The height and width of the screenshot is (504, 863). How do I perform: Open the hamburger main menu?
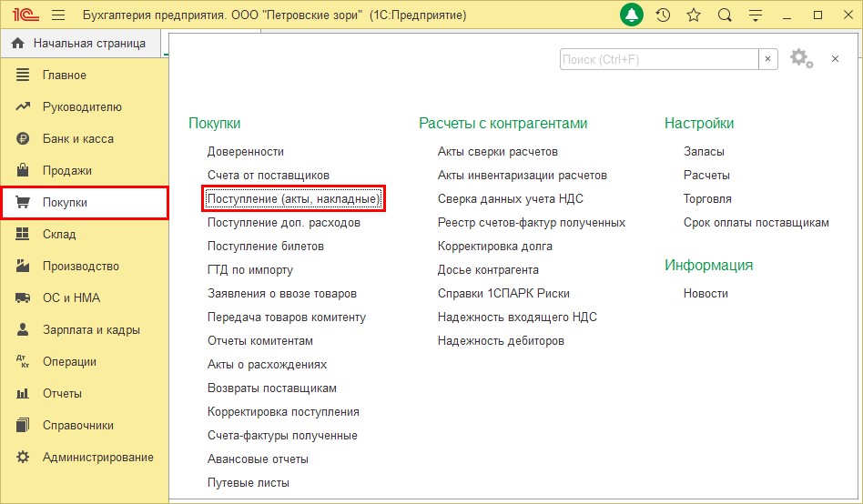[57, 15]
